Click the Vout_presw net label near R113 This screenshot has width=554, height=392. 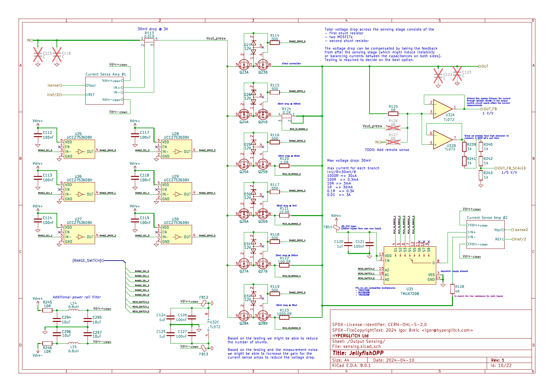click(x=216, y=39)
